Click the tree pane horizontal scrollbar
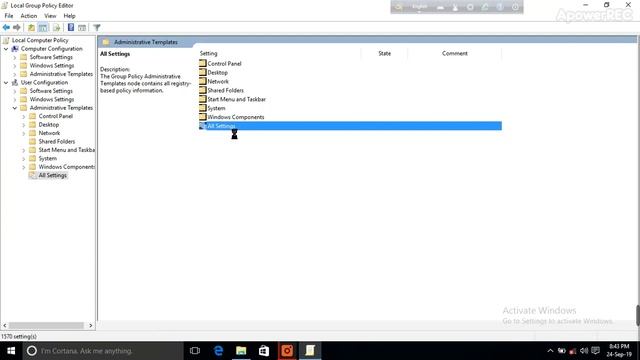Image resolution: width=640 pixels, height=360 pixels. (x=46, y=326)
